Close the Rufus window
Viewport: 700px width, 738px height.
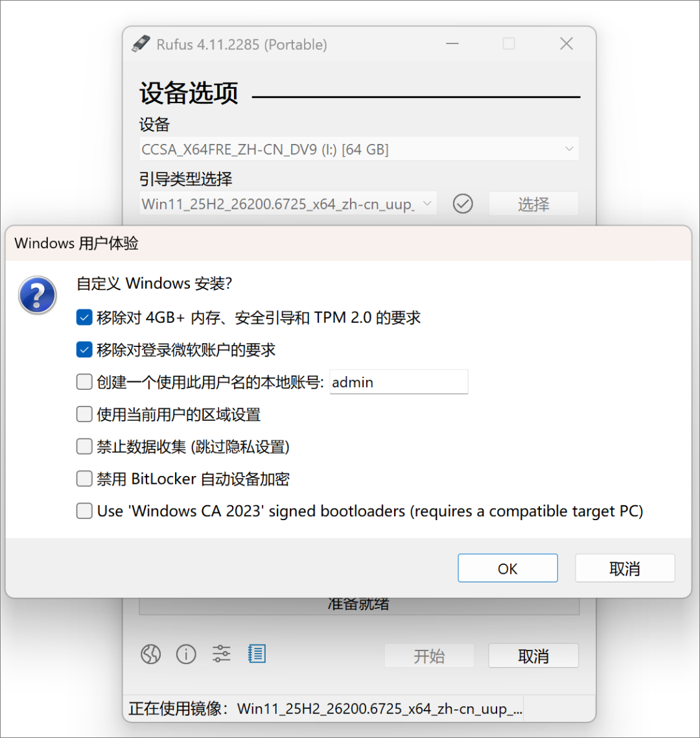[x=566, y=43]
